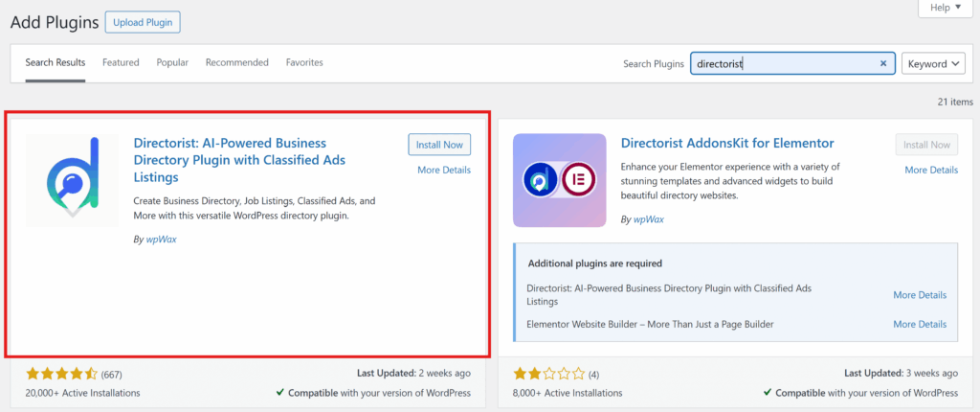This screenshot has height=412, width=980.
Task: Open More Details under AddonsKit Install button
Action: tap(931, 170)
